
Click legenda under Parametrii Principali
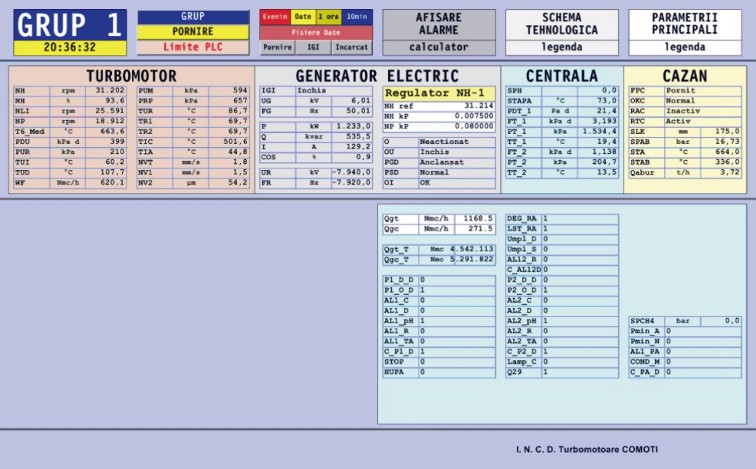point(685,47)
